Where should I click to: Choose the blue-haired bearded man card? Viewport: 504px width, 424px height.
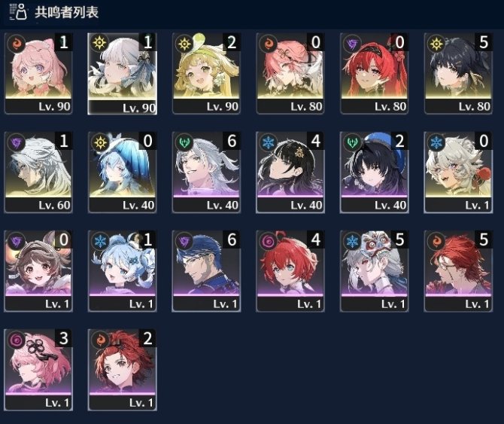[x=206, y=271]
